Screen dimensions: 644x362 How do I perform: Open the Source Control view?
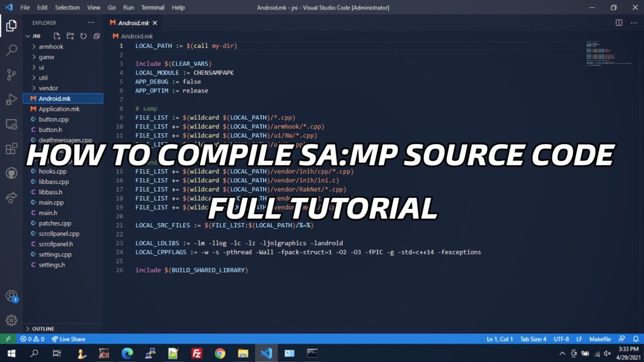coord(12,75)
